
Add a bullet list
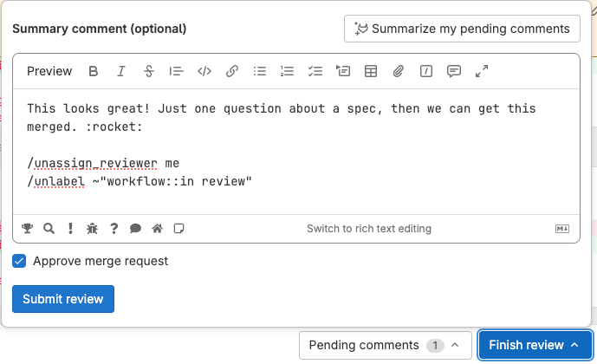(259, 72)
